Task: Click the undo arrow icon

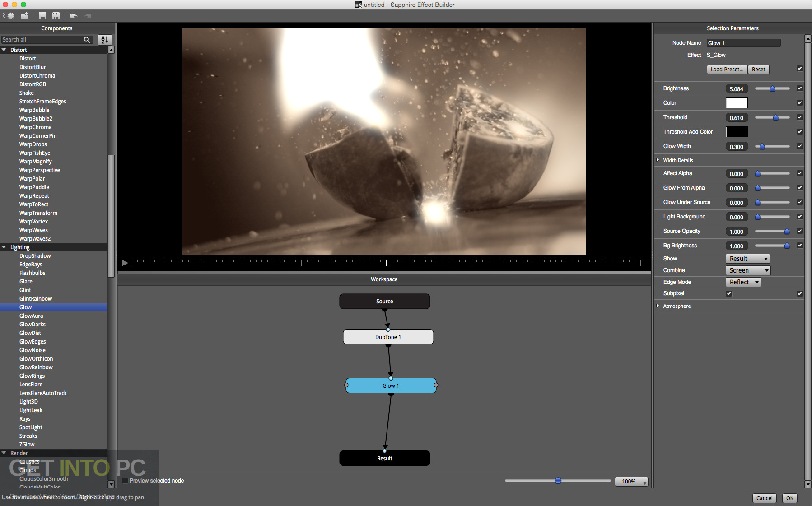Action: pos(74,16)
